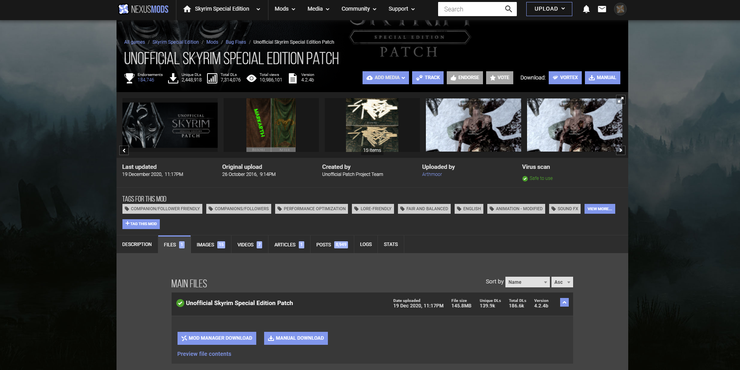Screen dimensions: 740x370
Task: Select the Animation - Modified tag
Action: coord(516,209)
